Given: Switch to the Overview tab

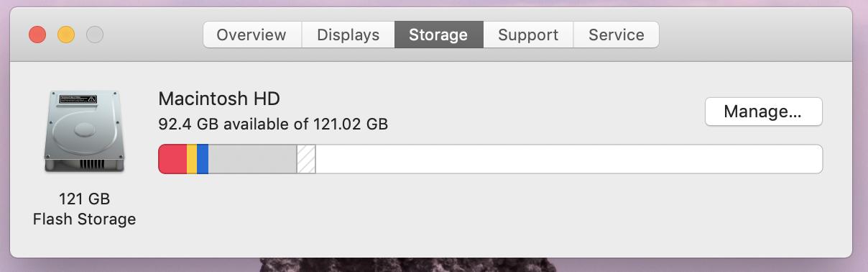Looking at the screenshot, I should tap(251, 35).
